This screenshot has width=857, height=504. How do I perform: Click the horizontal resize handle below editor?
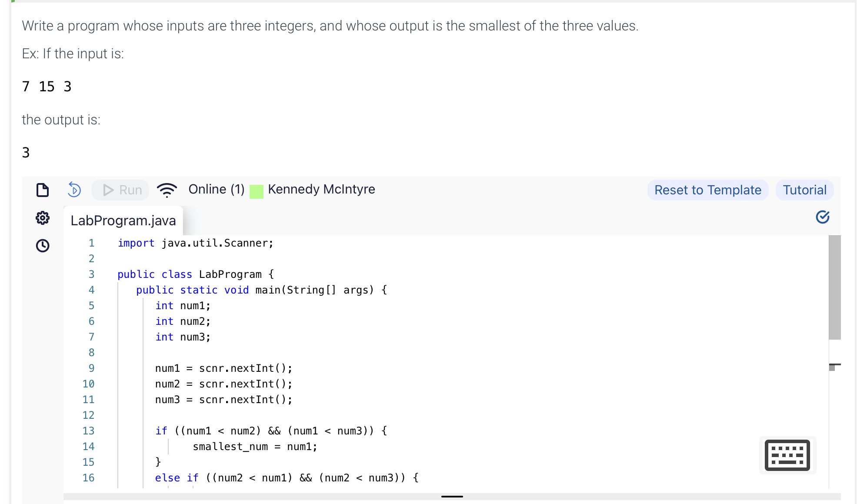point(452,496)
